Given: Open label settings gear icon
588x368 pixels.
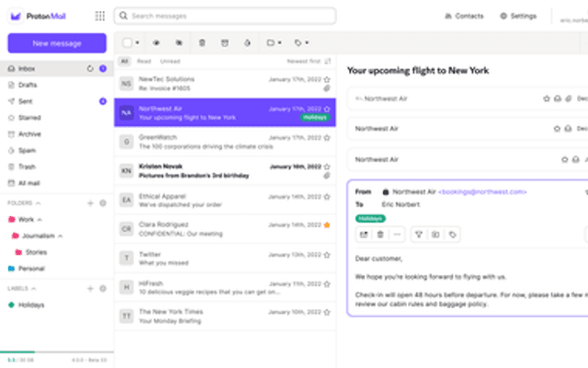Looking at the screenshot, I should [x=103, y=288].
